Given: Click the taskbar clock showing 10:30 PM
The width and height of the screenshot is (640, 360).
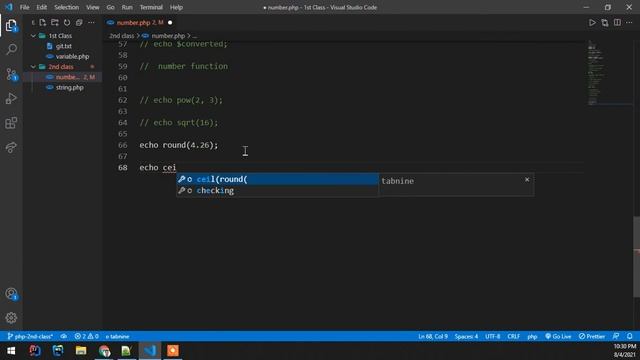Looking at the screenshot, I should [624, 351].
